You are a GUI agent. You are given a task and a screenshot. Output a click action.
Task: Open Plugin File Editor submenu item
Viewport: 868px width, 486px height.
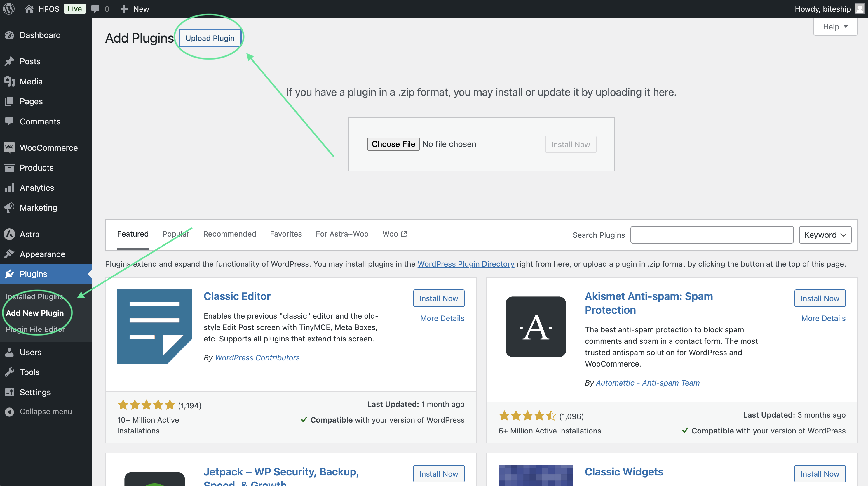point(35,329)
